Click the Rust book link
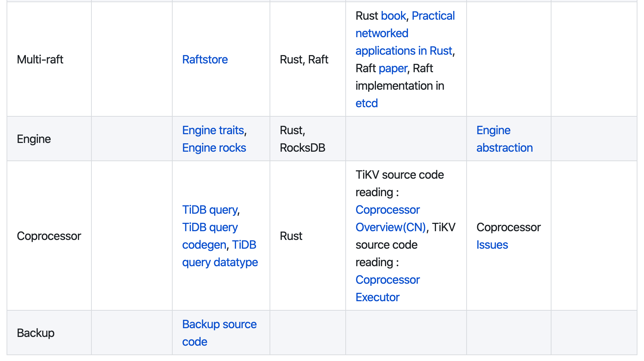Image resolution: width=644 pixels, height=361 pixels. (393, 16)
